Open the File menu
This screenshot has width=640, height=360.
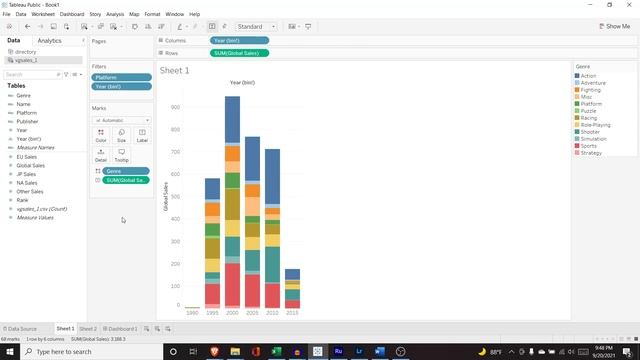[7, 14]
